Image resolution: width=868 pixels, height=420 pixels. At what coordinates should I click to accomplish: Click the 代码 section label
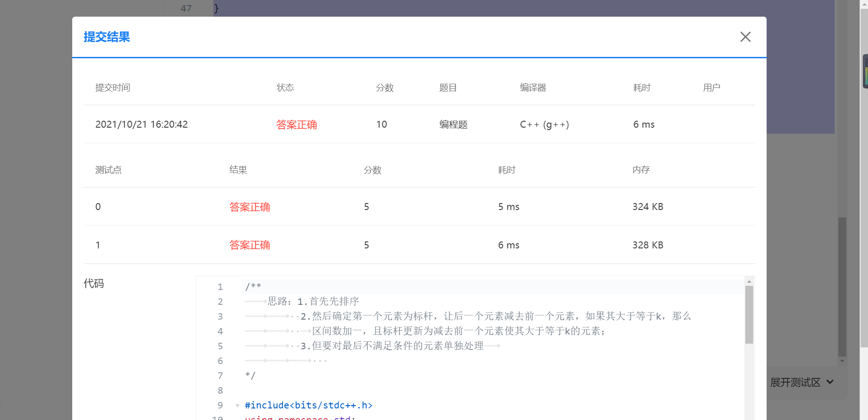(94, 284)
